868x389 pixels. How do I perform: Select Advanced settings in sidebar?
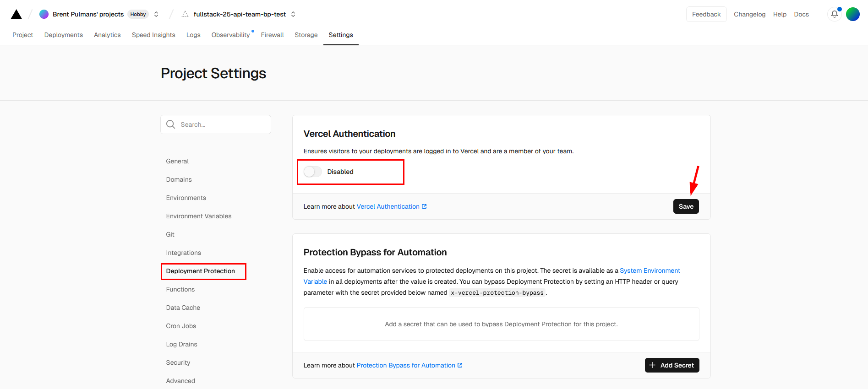pos(180,381)
